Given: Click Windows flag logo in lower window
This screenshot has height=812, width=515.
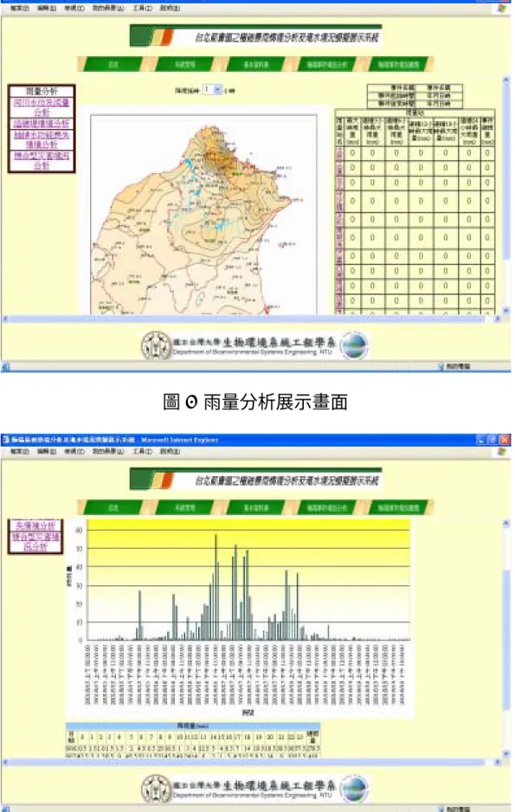Looking at the screenshot, I should point(501,452).
